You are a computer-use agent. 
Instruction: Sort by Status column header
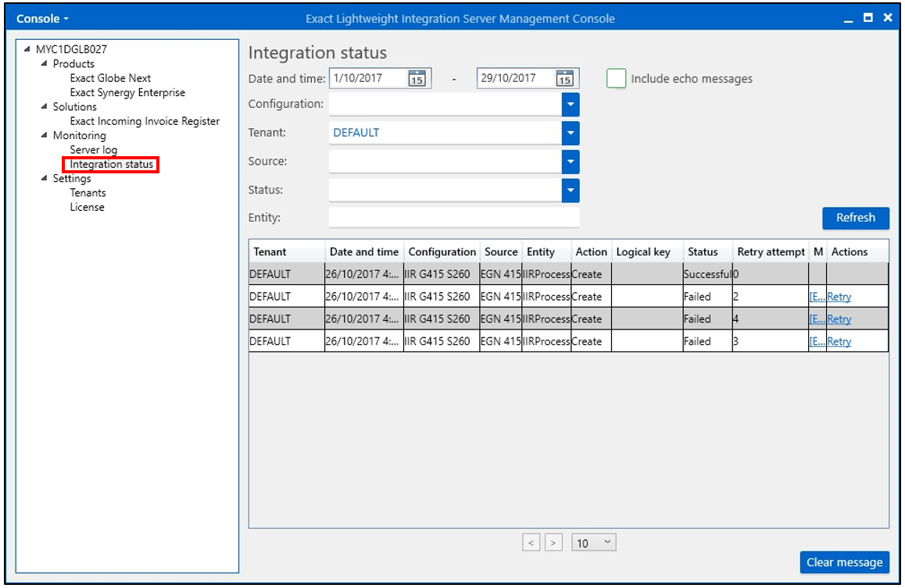click(707, 252)
